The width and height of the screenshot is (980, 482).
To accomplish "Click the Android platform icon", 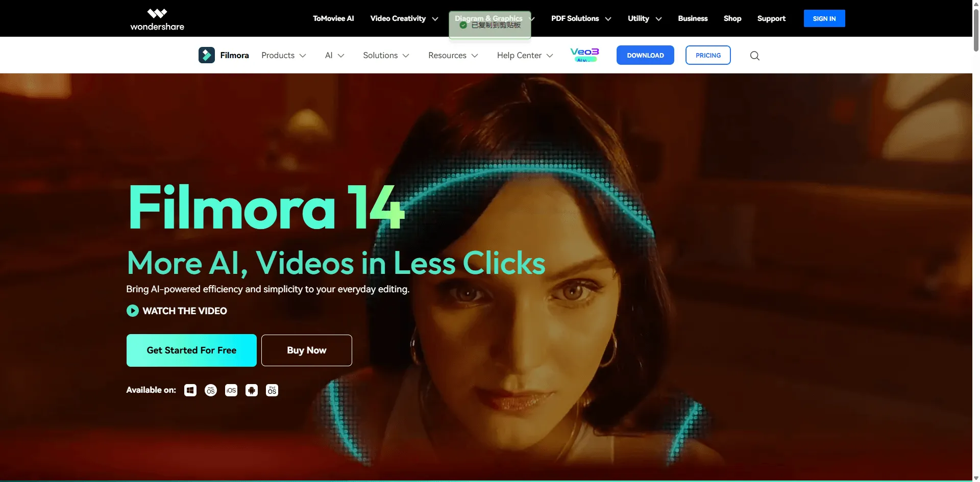I will click(252, 390).
